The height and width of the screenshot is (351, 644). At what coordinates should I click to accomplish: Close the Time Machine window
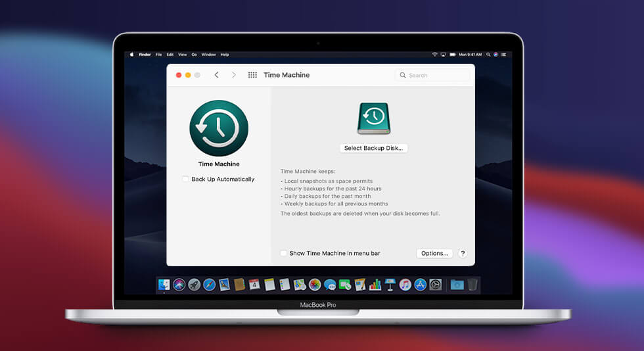click(179, 75)
